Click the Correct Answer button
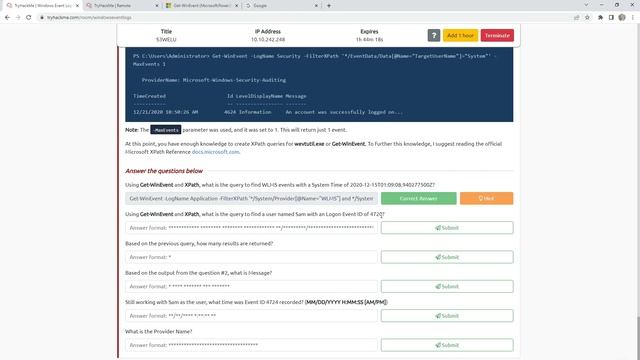This screenshot has width=640, height=360. click(x=418, y=198)
